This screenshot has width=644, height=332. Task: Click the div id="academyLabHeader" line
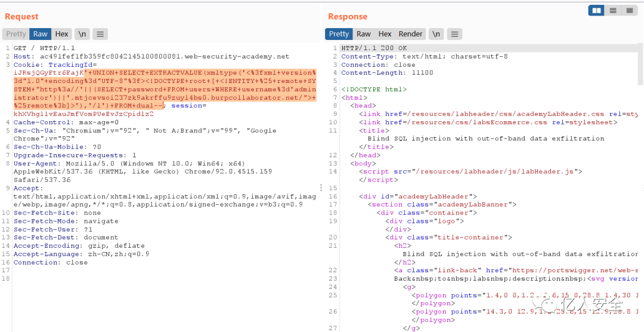point(417,196)
